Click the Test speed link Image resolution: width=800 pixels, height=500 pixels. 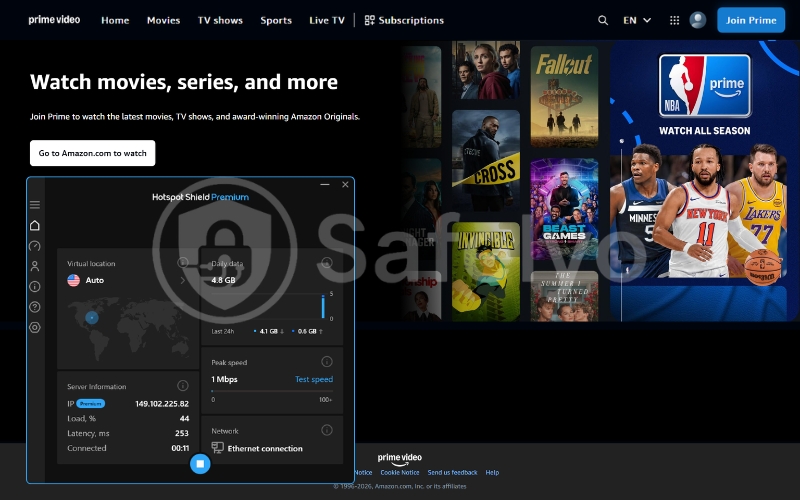314,379
